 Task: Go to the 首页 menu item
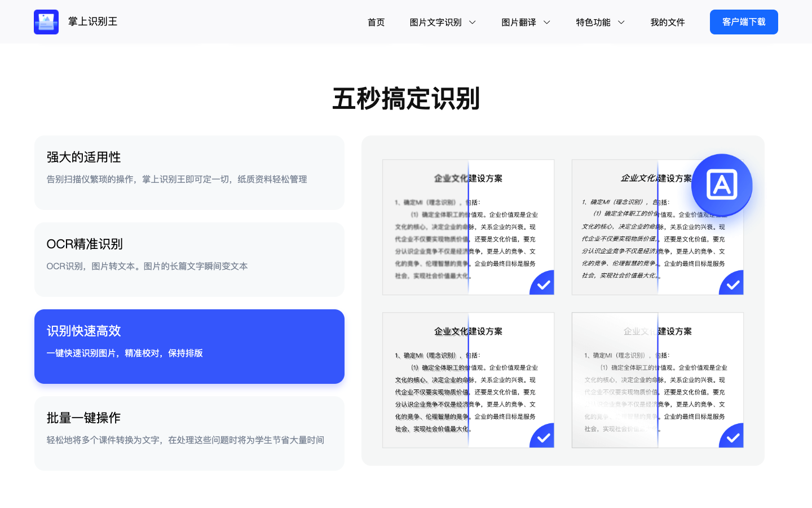click(x=376, y=22)
